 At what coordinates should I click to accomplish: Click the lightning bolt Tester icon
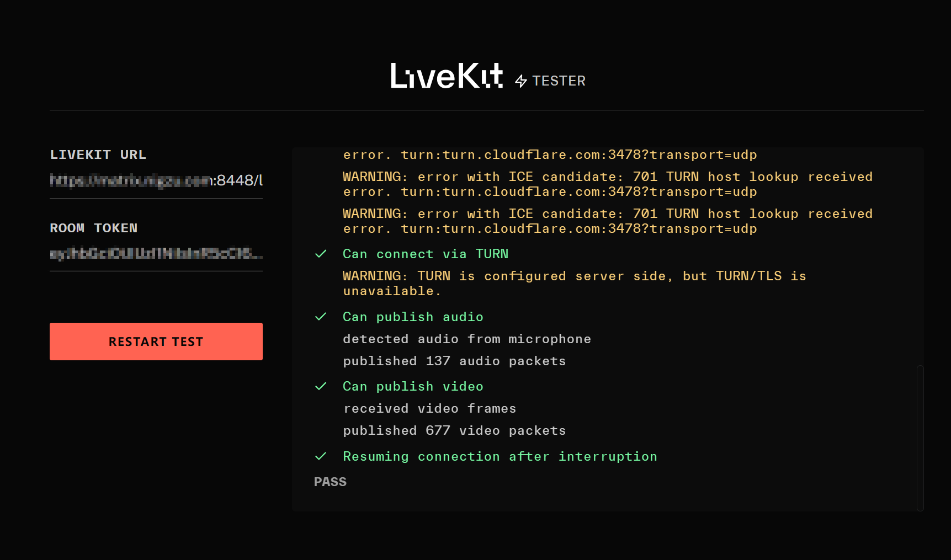point(521,81)
